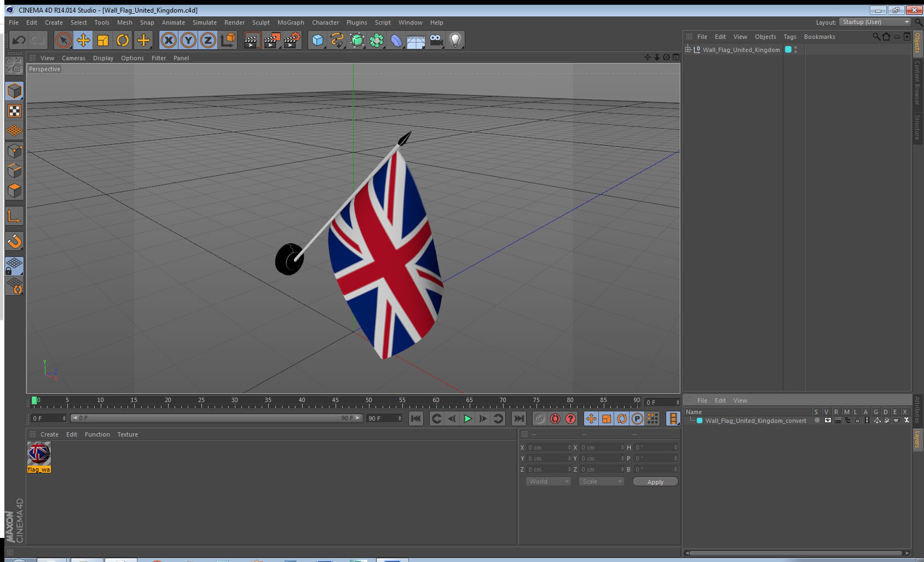The image size is (924, 562).
Task: Step to next frame
Action: (483, 418)
